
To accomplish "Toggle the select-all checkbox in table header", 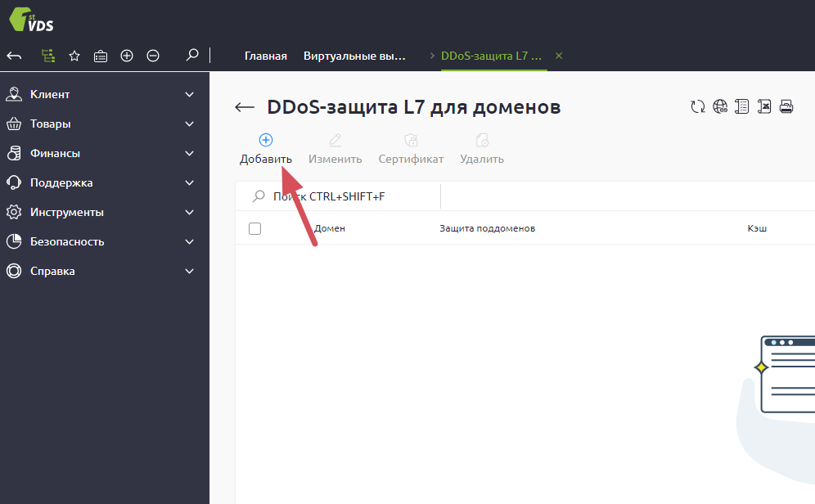I will pos(254,228).
